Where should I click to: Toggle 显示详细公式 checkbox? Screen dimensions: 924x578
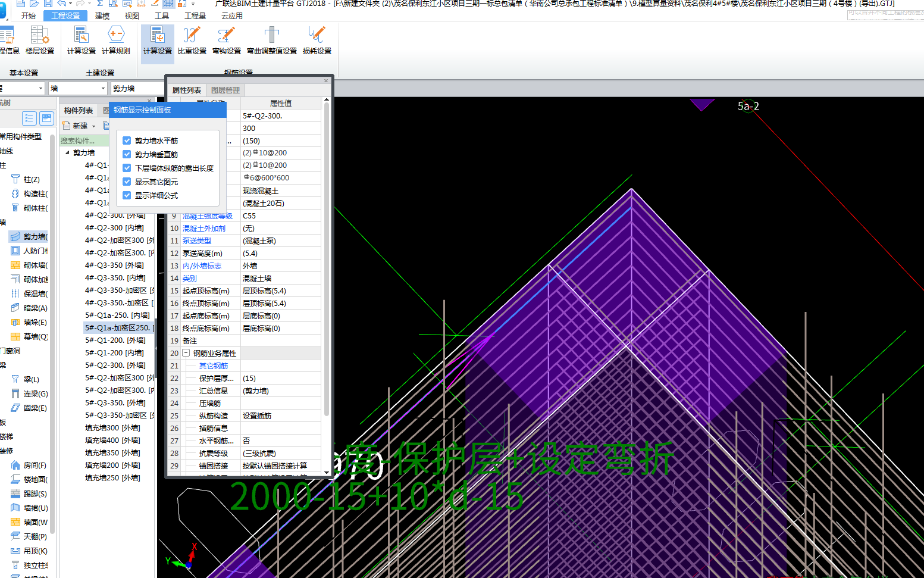[127, 195]
